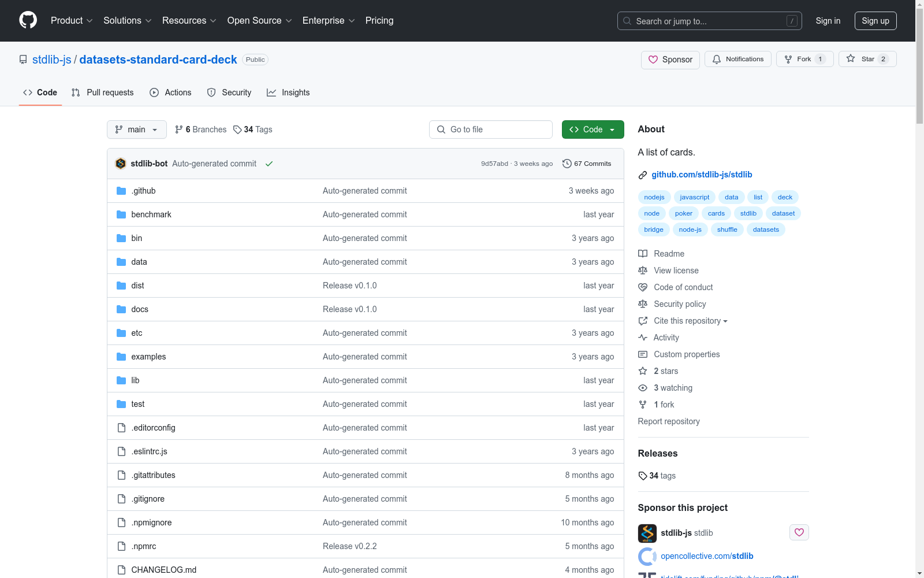
Task: Expand the Enterprise menu
Action: 329,21
